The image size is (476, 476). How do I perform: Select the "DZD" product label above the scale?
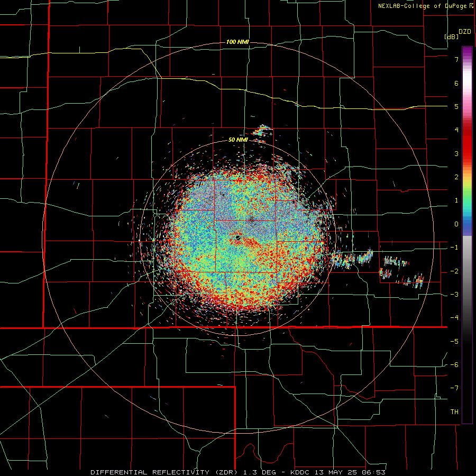point(465,32)
